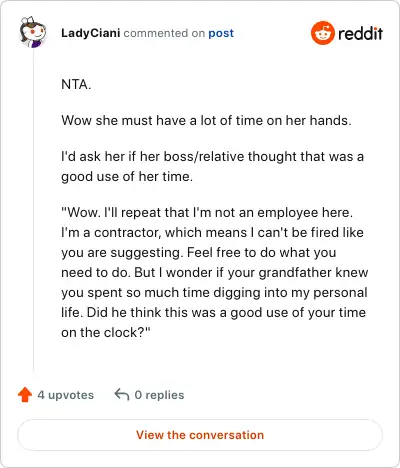The height and width of the screenshot is (468, 400).
Task: Open the LadyCiani username link
Action: (91, 33)
